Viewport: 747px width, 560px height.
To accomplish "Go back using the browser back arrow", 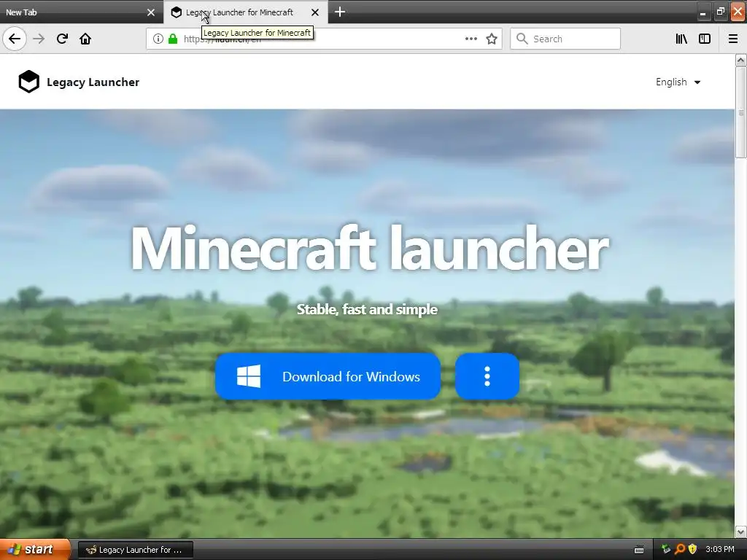I will click(x=15, y=39).
